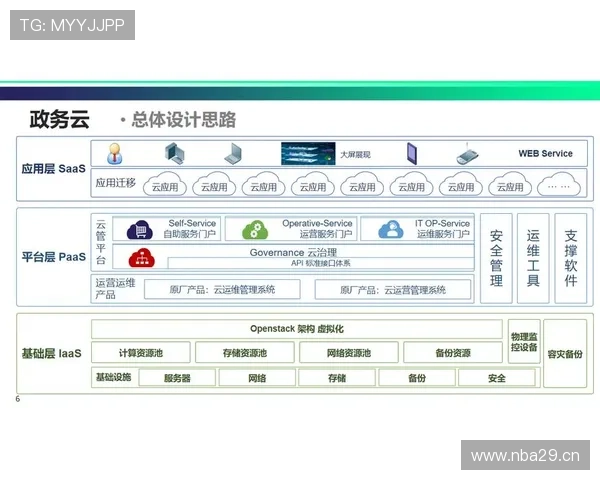Click the vertical 云管平台 label
Image resolution: width=600 pixels, height=480 pixels.
[101, 242]
